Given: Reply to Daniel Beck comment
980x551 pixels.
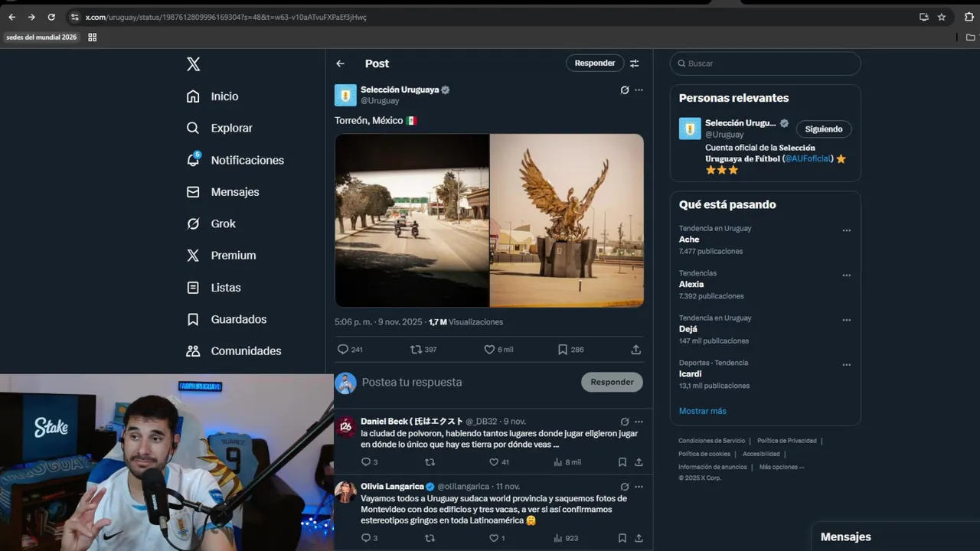Looking at the screenshot, I should point(369,462).
